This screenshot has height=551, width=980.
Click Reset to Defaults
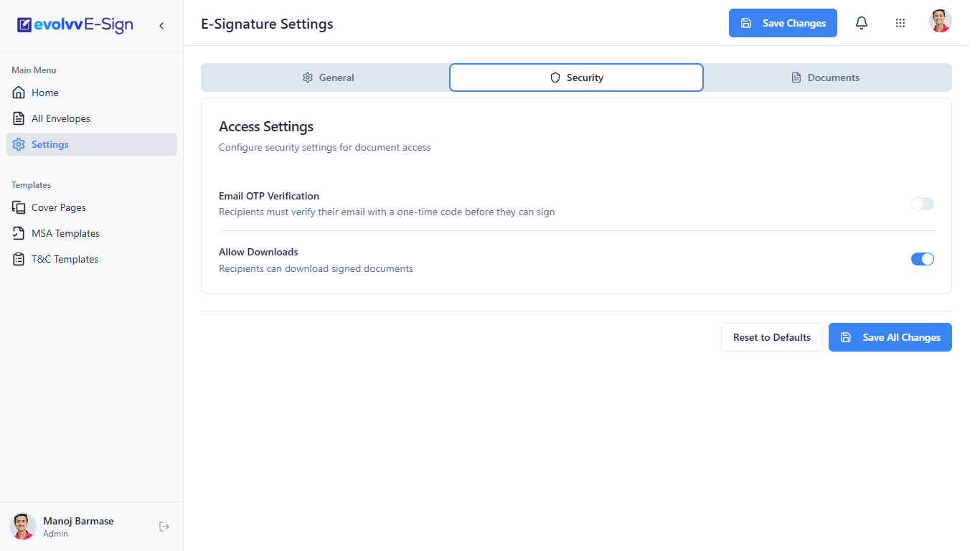[x=772, y=337]
